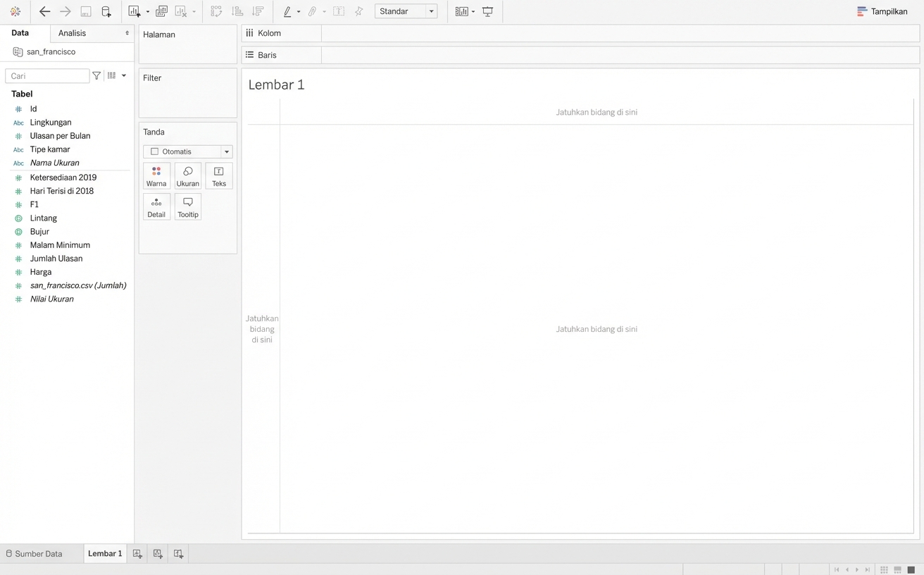Open the Sumber Data tab

36,554
